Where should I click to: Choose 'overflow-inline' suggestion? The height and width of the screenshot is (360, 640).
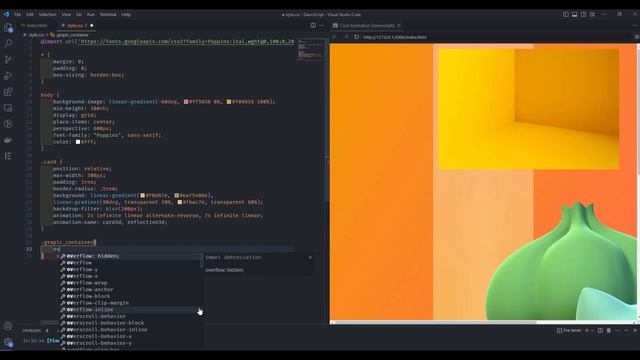click(x=131, y=309)
